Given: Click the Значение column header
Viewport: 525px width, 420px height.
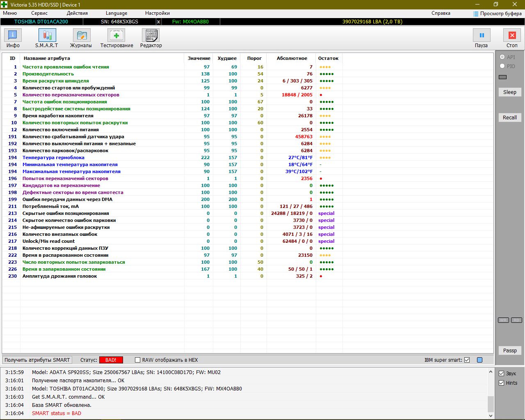Looking at the screenshot, I should coord(199,58).
